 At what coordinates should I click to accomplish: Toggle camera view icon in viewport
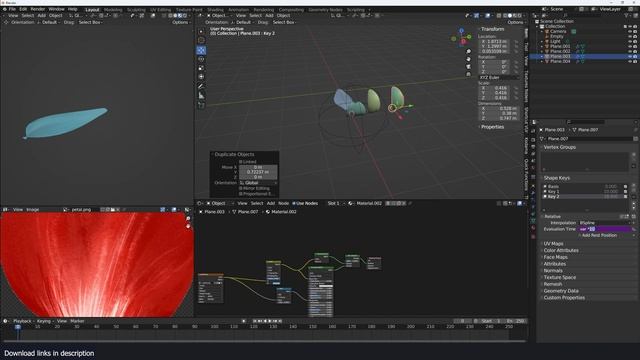469,67
